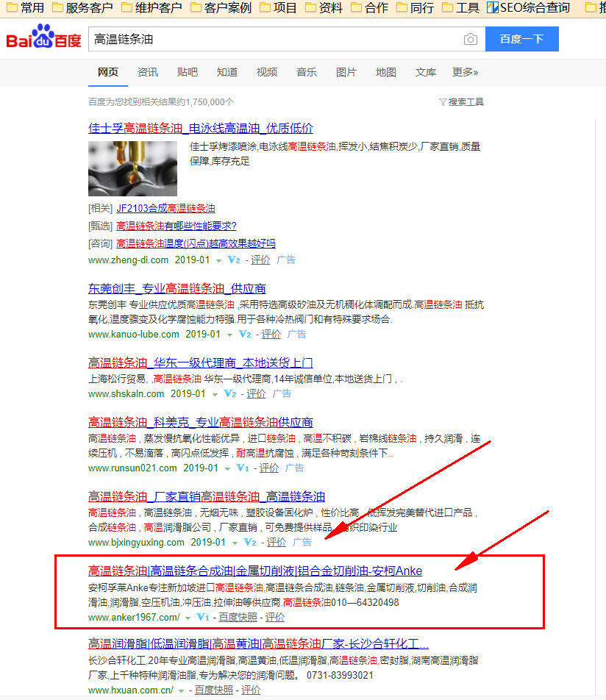Open 华东一级代理商 result title
606x700 pixels.
[x=201, y=363]
